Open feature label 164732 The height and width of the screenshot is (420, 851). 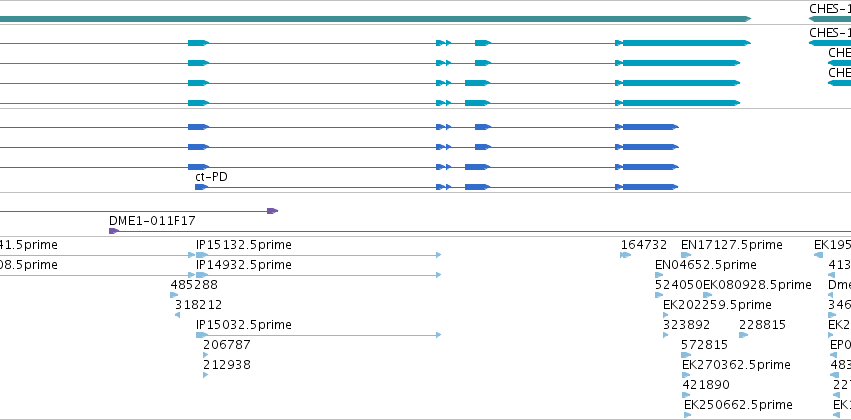pos(644,245)
